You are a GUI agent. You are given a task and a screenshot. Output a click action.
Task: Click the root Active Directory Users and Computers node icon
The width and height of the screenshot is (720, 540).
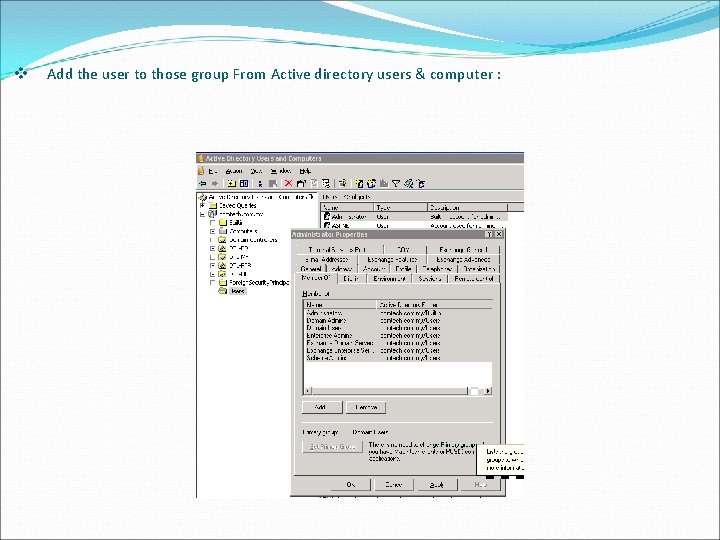click(x=202, y=197)
